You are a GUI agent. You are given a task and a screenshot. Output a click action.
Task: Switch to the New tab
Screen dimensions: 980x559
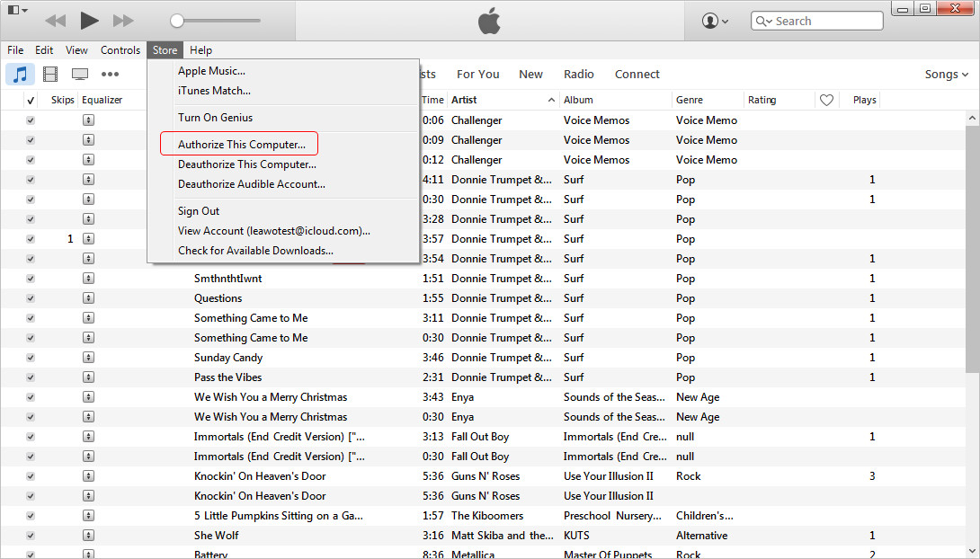530,75
